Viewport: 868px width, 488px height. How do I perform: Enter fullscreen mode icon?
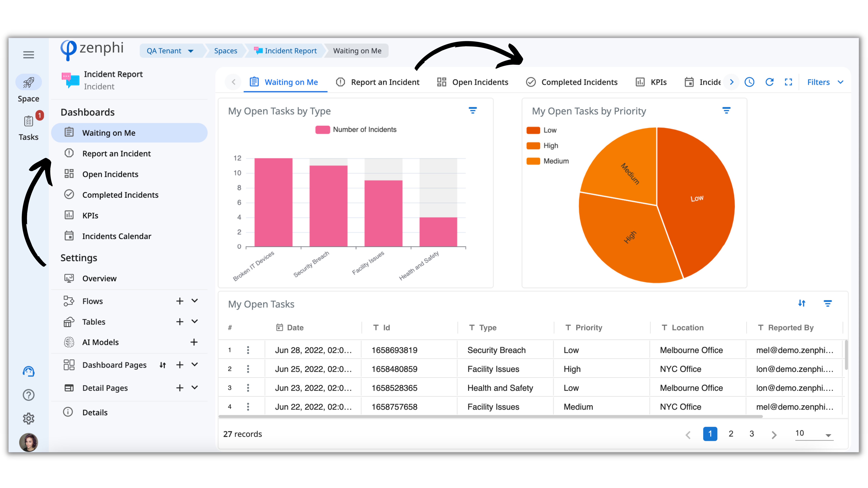click(788, 82)
